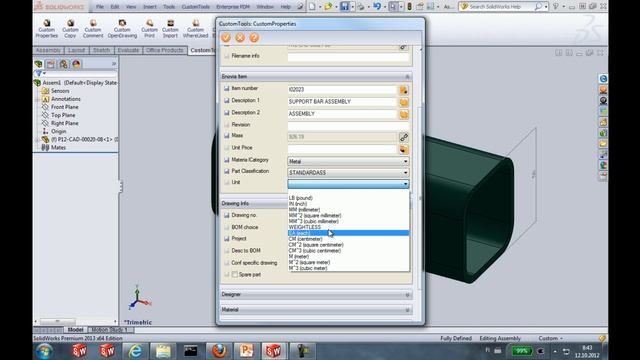Open the Enterprise PDM menu
The width and height of the screenshot is (640, 360).
click(233, 7)
